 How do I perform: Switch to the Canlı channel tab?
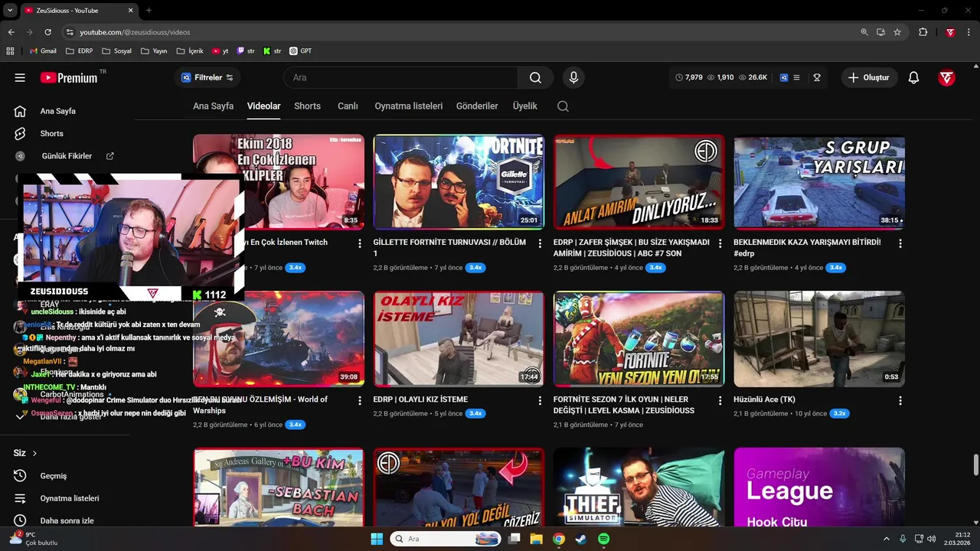pos(348,106)
